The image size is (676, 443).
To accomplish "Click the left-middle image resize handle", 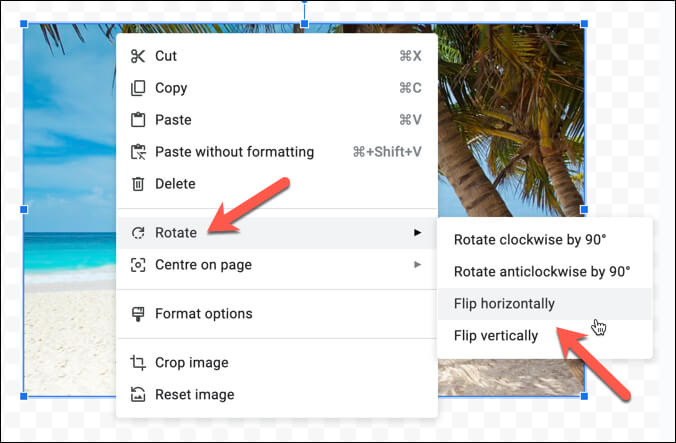I will click(24, 210).
